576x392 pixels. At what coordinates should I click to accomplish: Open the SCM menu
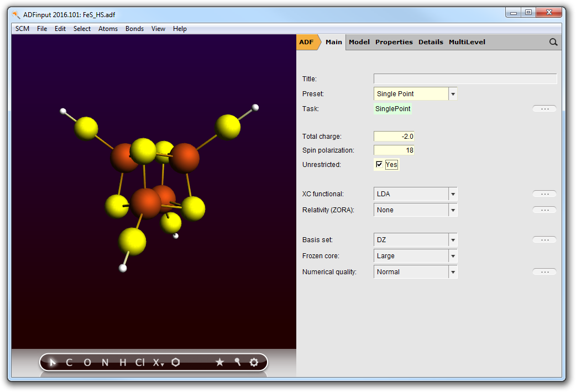pos(23,29)
